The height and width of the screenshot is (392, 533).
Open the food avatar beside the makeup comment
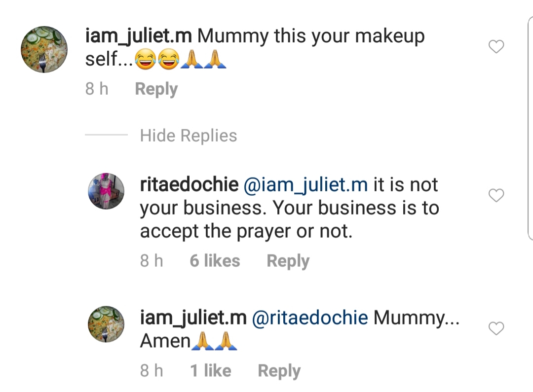pos(44,49)
